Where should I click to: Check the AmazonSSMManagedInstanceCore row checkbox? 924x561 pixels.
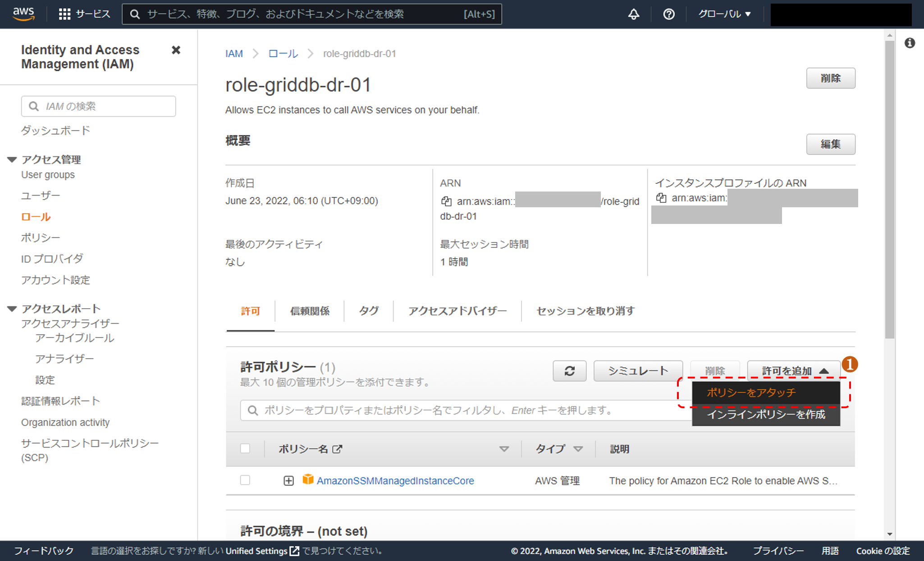click(x=245, y=480)
